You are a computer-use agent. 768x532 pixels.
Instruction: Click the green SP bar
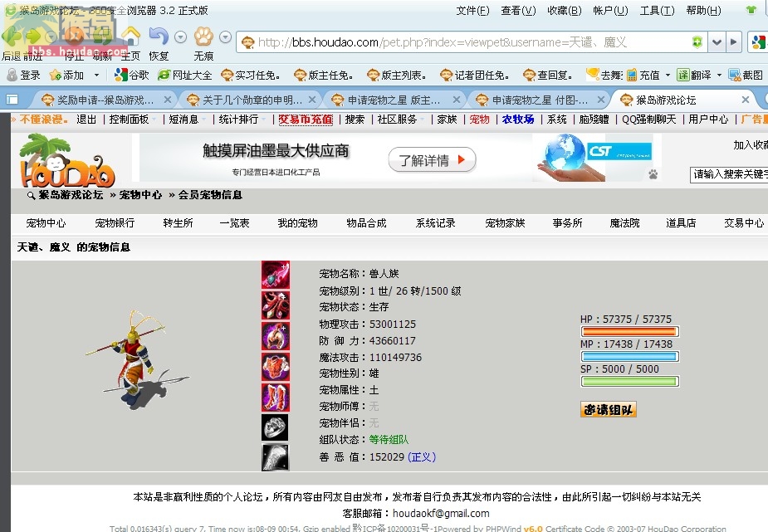[629, 381]
